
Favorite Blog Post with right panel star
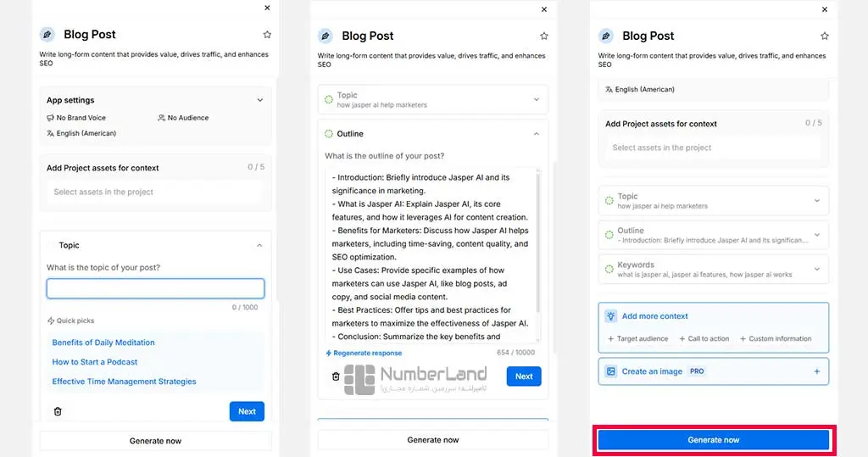click(825, 36)
